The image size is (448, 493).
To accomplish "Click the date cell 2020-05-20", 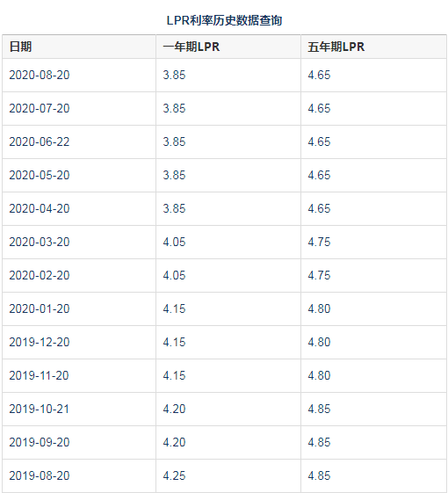I will (40, 175).
